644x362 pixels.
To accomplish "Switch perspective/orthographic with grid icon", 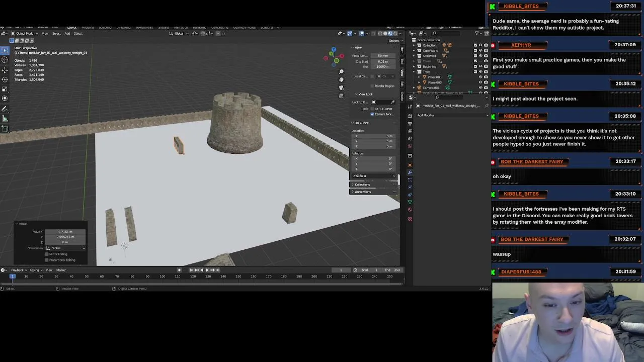I will (341, 96).
